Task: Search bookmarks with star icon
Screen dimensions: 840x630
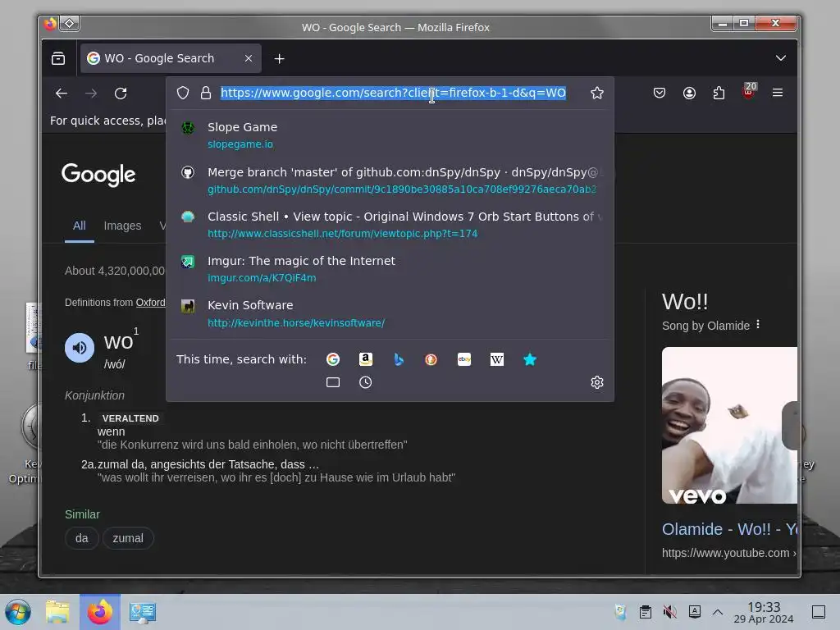Action: point(530,359)
